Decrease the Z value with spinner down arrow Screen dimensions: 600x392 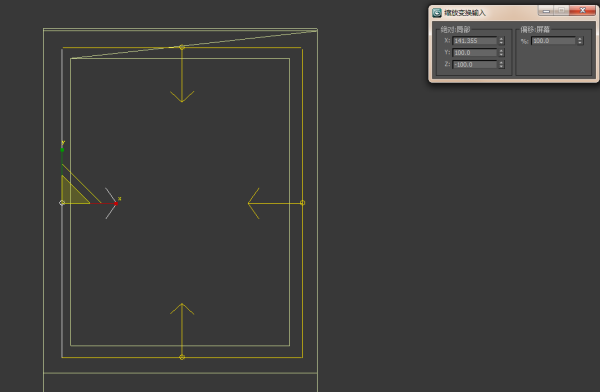click(501, 66)
